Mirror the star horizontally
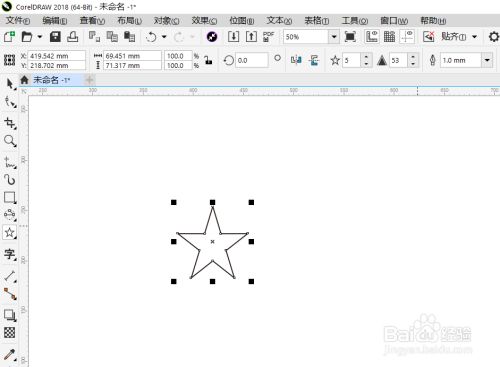 tap(296, 60)
